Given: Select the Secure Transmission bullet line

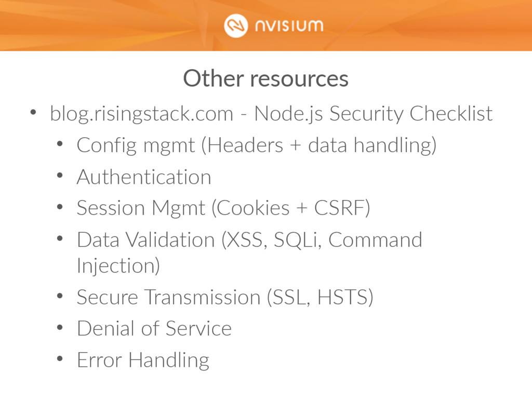Looking at the screenshot, I should click(225, 297).
